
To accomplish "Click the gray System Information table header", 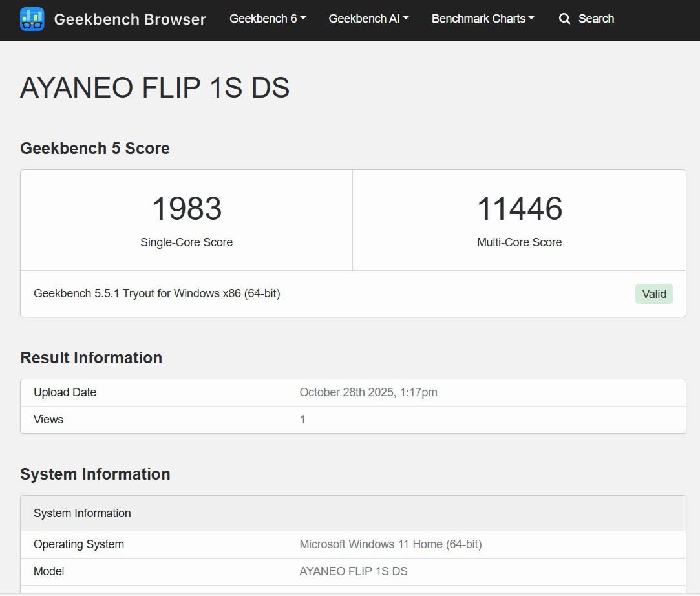I will coord(82,513).
